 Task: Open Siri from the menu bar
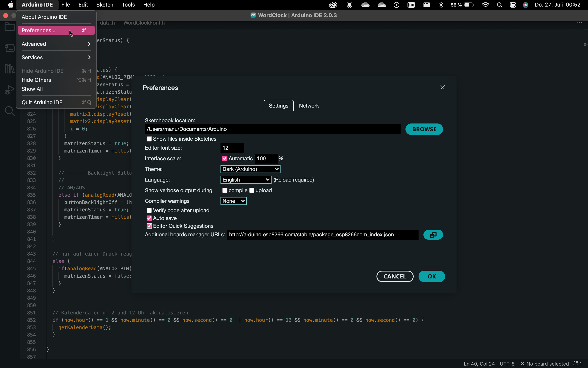click(525, 5)
